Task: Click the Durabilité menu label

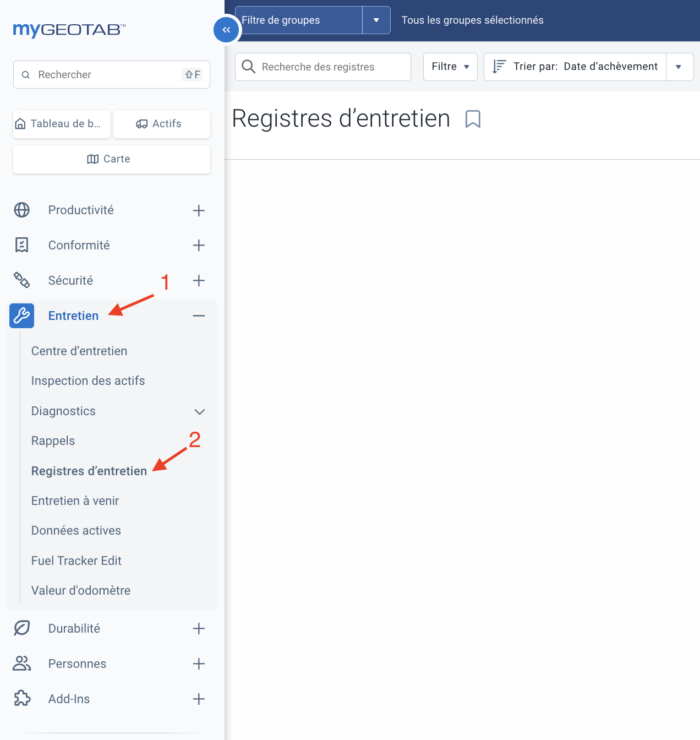Action: pyautogui.click(x=74, y=628)
